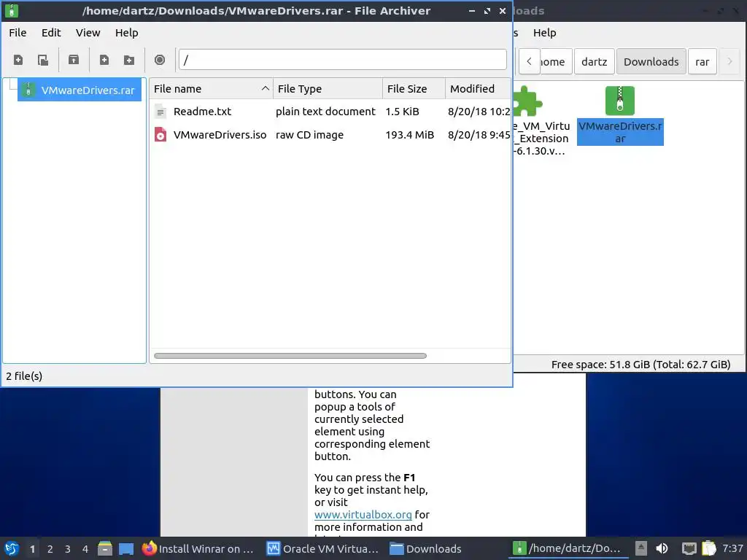Click the removable media eject tray icon
The image size is (747, 560).
coord(640,548)
